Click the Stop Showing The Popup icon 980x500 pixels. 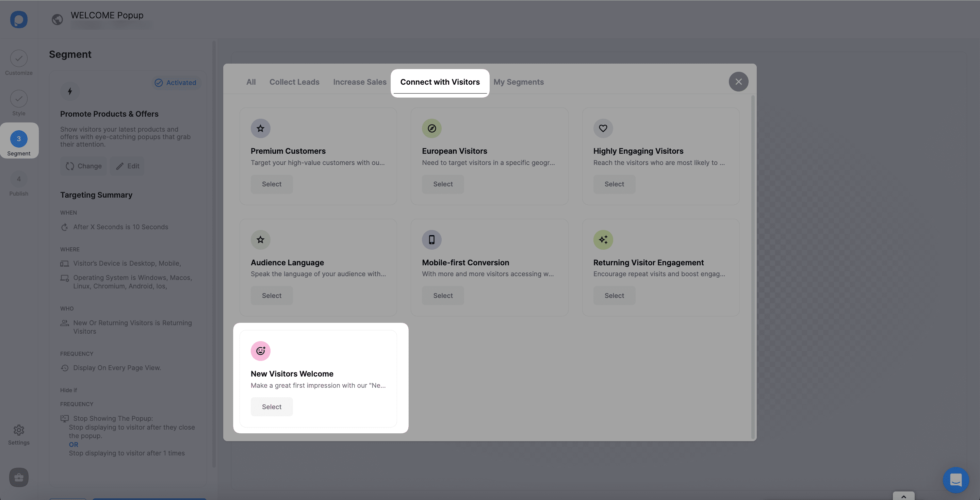click(65, 418)
